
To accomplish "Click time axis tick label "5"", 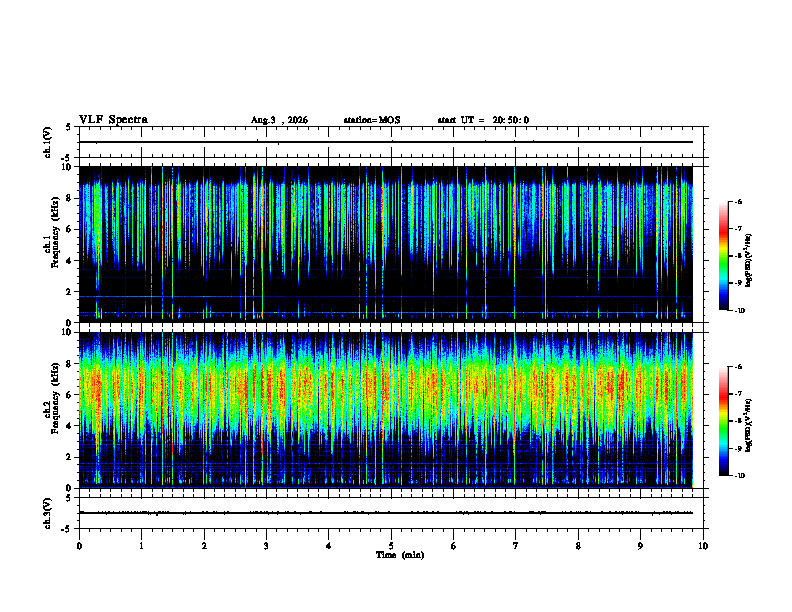I will tap(391, 546).
